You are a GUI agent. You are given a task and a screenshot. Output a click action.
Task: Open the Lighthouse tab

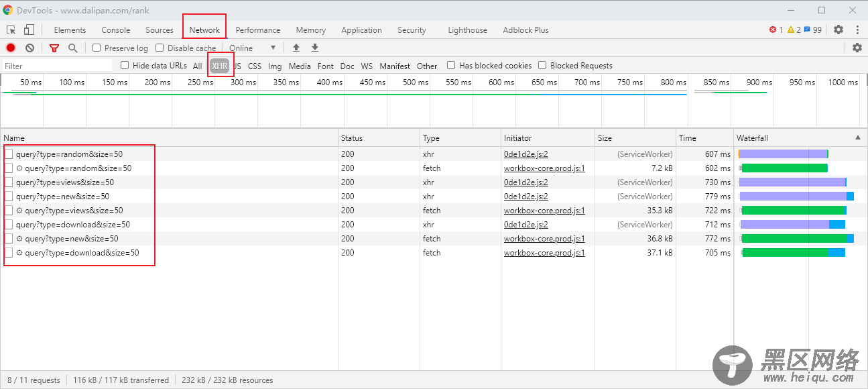tap(468, 30)
